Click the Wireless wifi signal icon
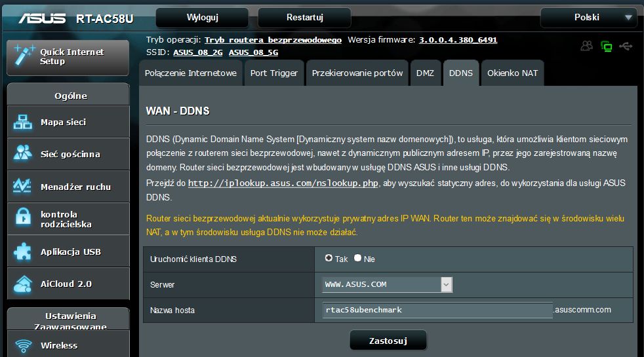Image resolution: width=644 pixels, height=357 pixels. (x=24, y=345)
